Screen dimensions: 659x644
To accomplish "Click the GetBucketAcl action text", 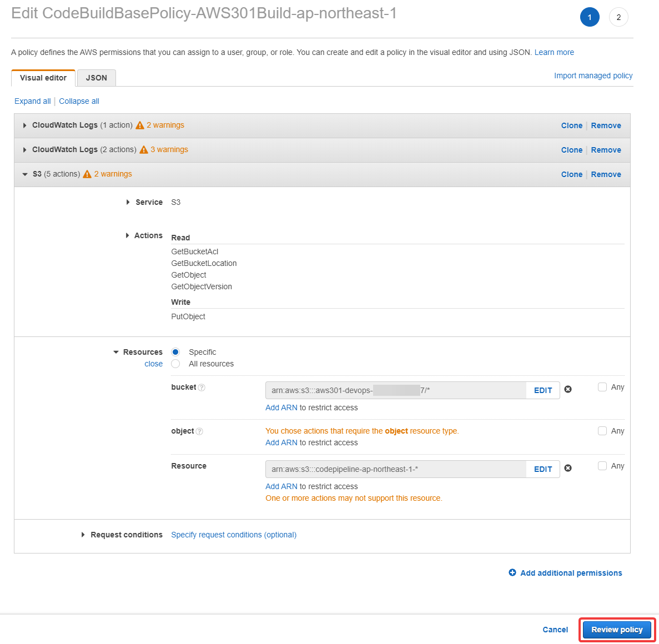I will pyautogui.click(x=194, y=252).
